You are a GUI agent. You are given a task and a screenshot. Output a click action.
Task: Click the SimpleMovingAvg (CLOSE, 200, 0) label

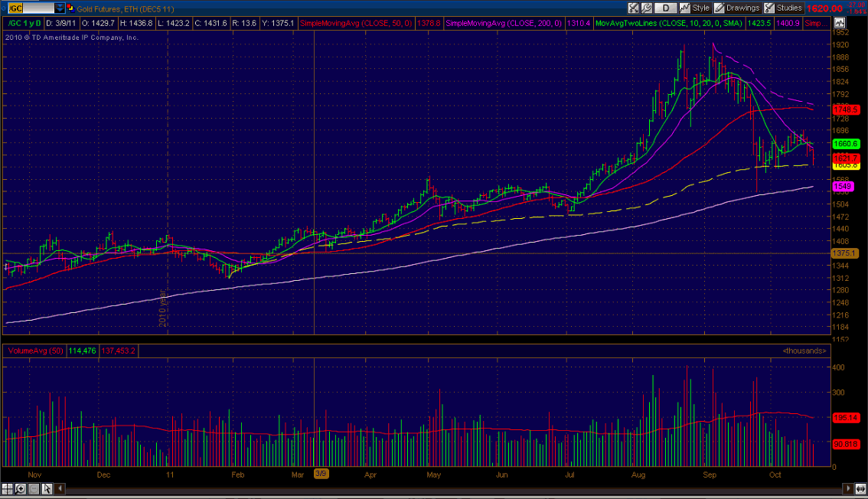point(503,23)
